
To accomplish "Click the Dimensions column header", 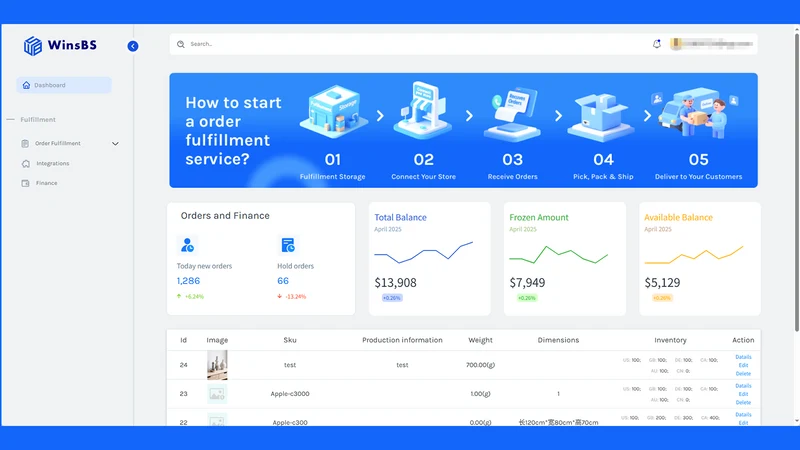I will coord(558,340).
